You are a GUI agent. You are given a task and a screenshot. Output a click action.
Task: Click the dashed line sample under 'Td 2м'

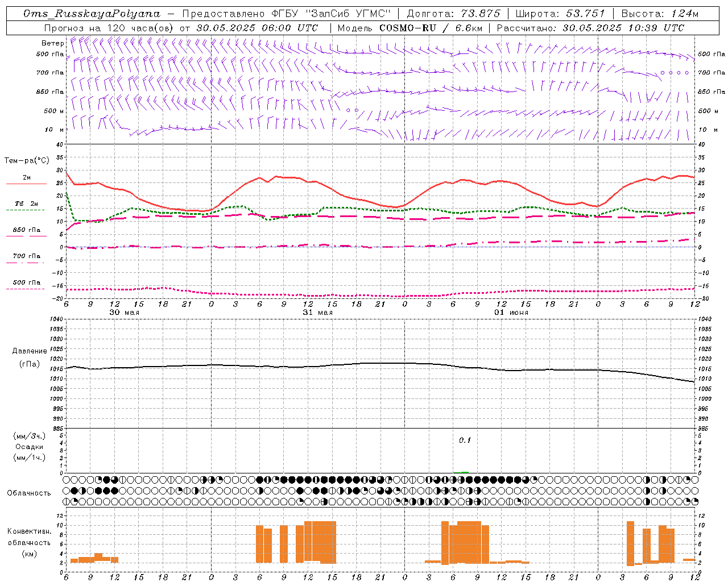point(26,210)
